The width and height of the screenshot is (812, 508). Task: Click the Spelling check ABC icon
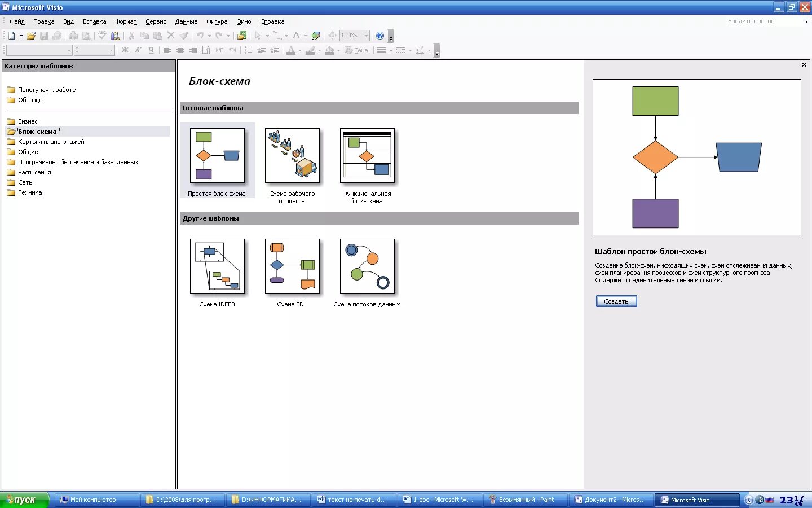[x=102, y=36]
